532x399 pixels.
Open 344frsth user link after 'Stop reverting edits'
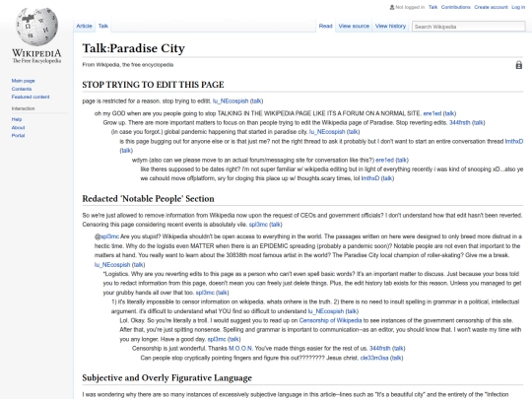coord(460,123)
